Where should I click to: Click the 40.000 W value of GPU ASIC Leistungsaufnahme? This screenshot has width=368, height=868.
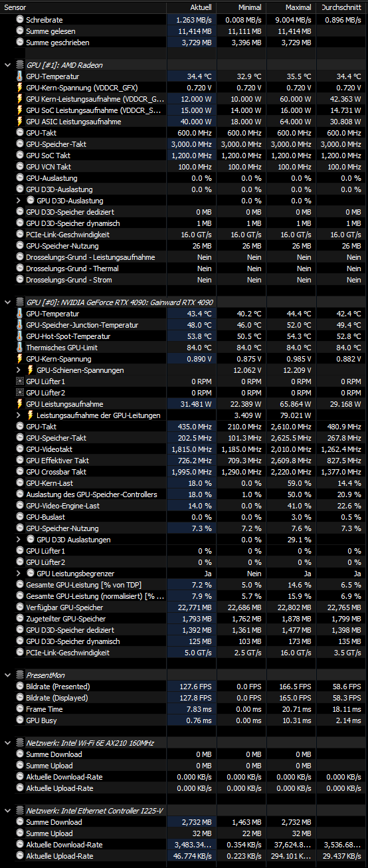point(197,122)
